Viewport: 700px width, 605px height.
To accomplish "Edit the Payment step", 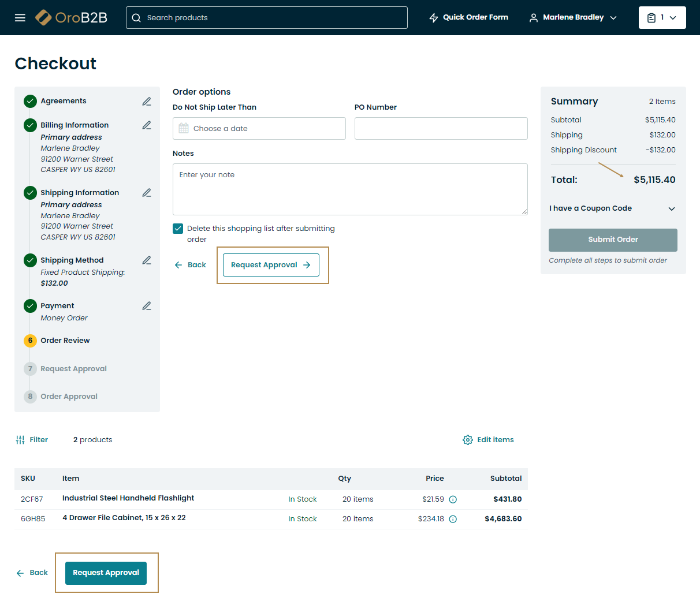I will click(x=147, y=306).
